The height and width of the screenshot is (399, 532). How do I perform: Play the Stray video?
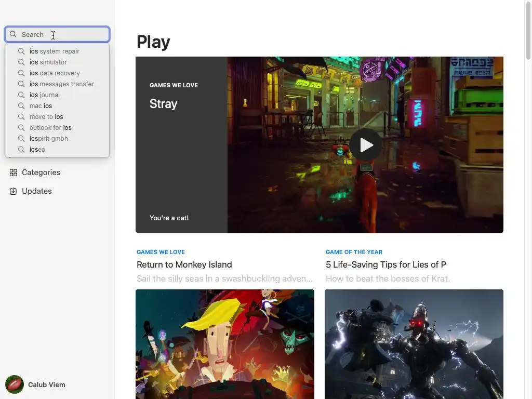(365, 145)
